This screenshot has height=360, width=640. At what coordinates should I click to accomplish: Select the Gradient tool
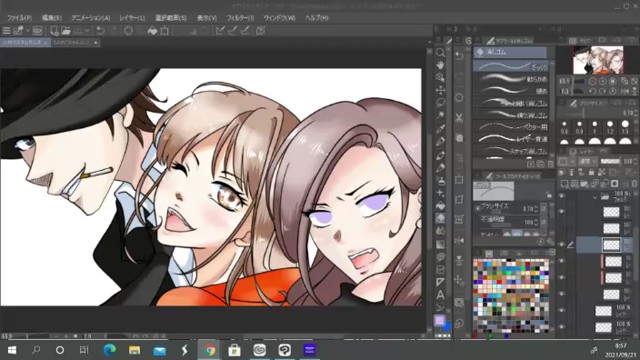(440, 244)
